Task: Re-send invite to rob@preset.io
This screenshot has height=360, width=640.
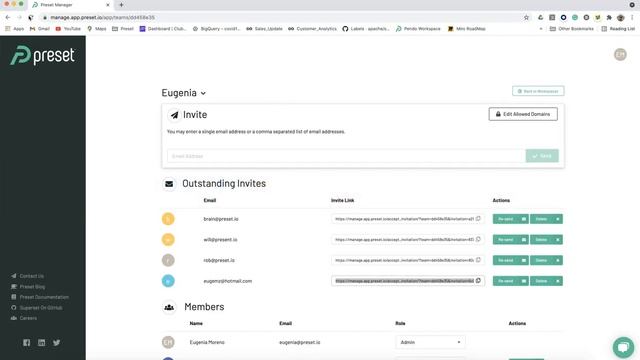Action: click(511, 260)
